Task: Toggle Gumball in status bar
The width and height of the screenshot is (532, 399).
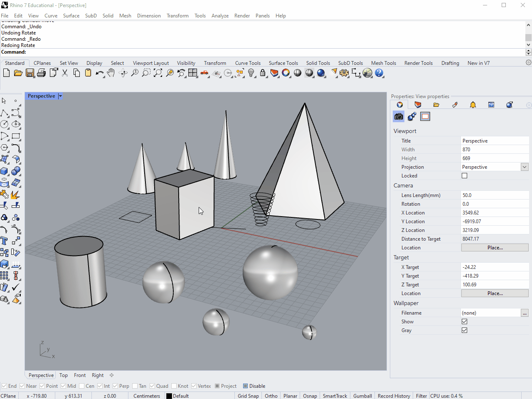Action: click(362, 396)
